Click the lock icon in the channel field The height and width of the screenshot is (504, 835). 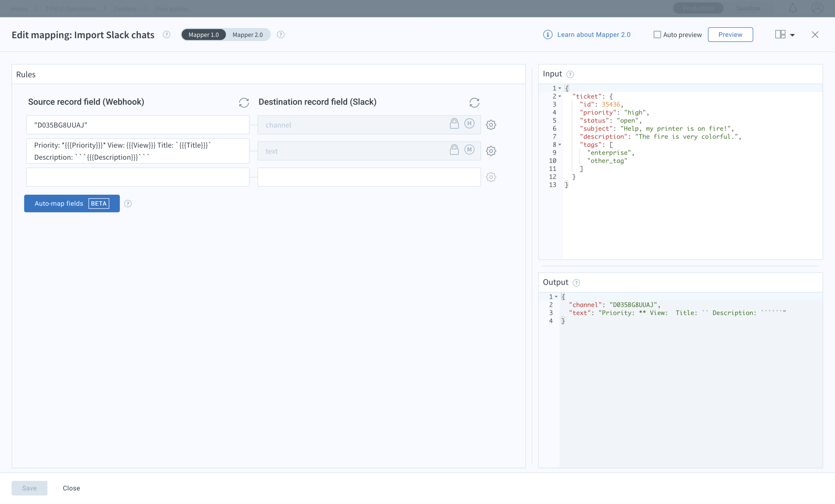coord(454,124)
